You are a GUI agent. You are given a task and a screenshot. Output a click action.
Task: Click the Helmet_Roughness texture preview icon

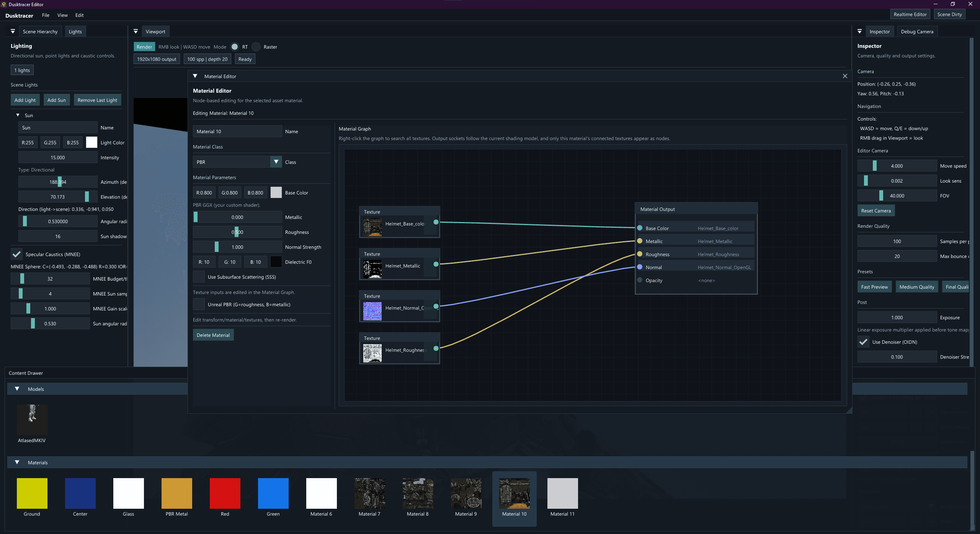[x=372, y=353]
